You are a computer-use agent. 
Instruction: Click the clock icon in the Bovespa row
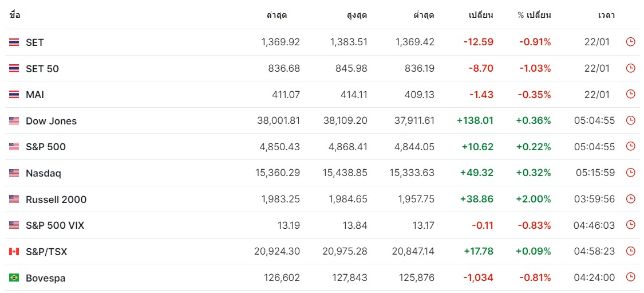tap(630, 278)
